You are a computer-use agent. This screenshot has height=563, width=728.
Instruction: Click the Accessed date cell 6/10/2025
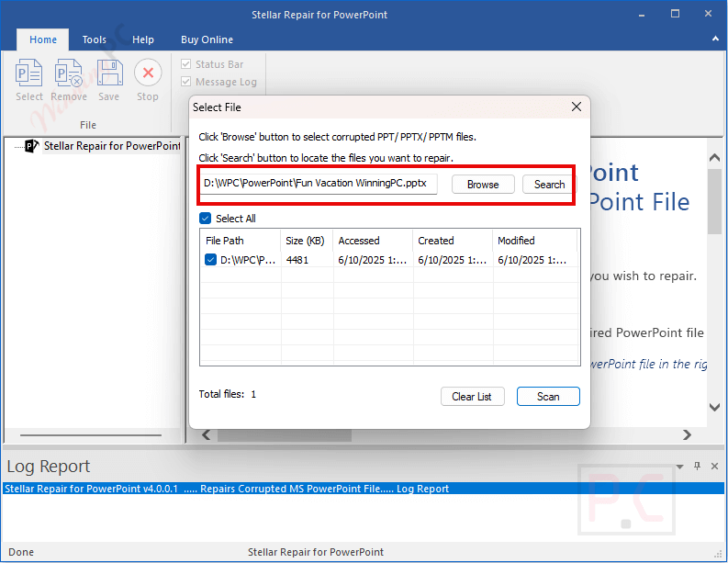373,260
